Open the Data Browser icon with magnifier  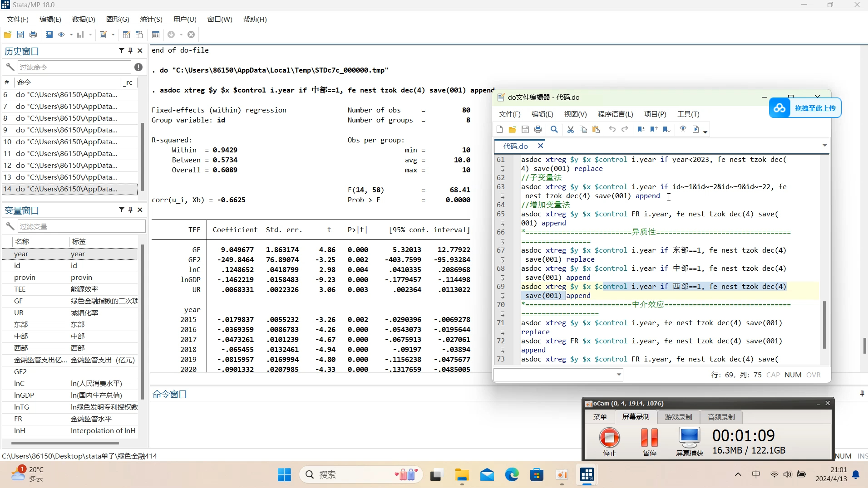coord(139,34)
